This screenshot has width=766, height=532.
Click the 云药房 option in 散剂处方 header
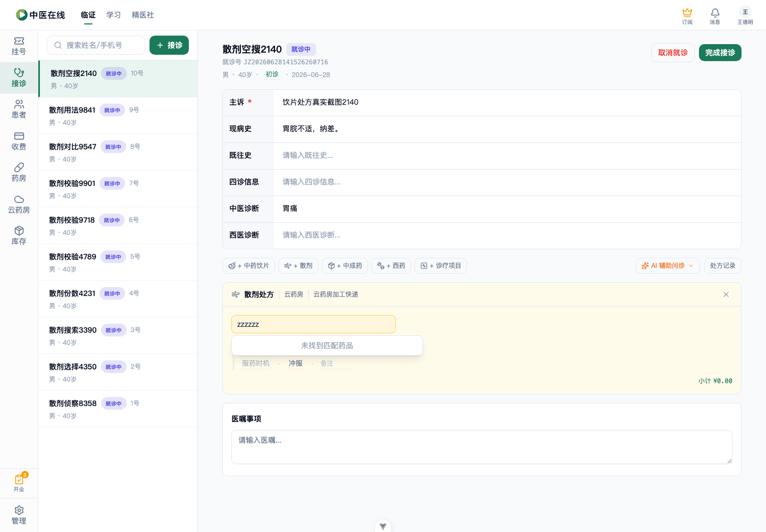pyautogui.click(x=294, y=294)
